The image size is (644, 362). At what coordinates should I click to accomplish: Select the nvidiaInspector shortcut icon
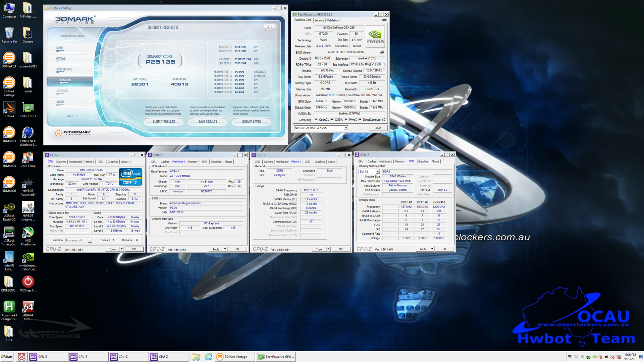pos(28,261)
